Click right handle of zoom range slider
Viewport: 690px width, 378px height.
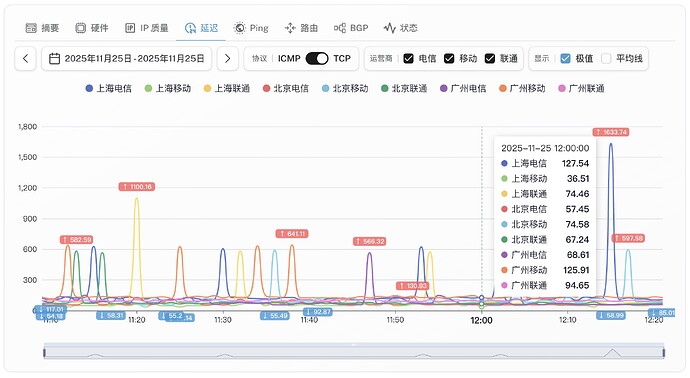click(x=664, y=352)
